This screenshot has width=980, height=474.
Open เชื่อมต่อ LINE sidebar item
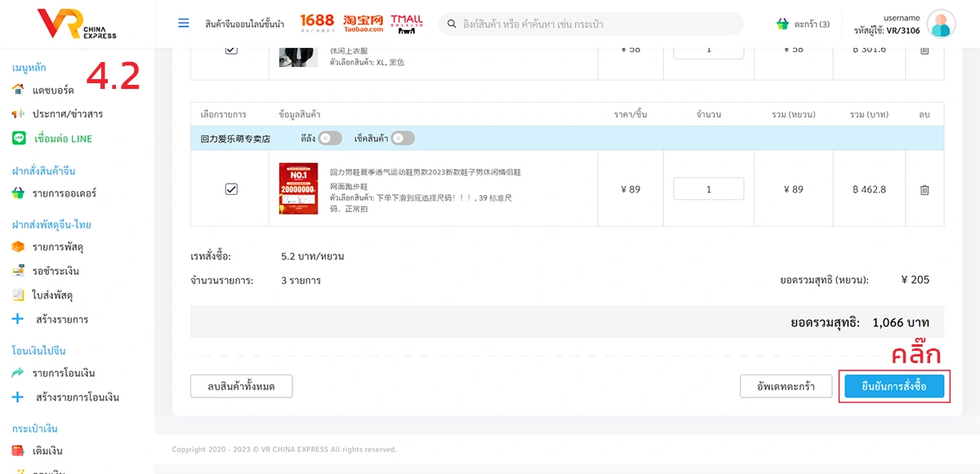tap(63, 139)
